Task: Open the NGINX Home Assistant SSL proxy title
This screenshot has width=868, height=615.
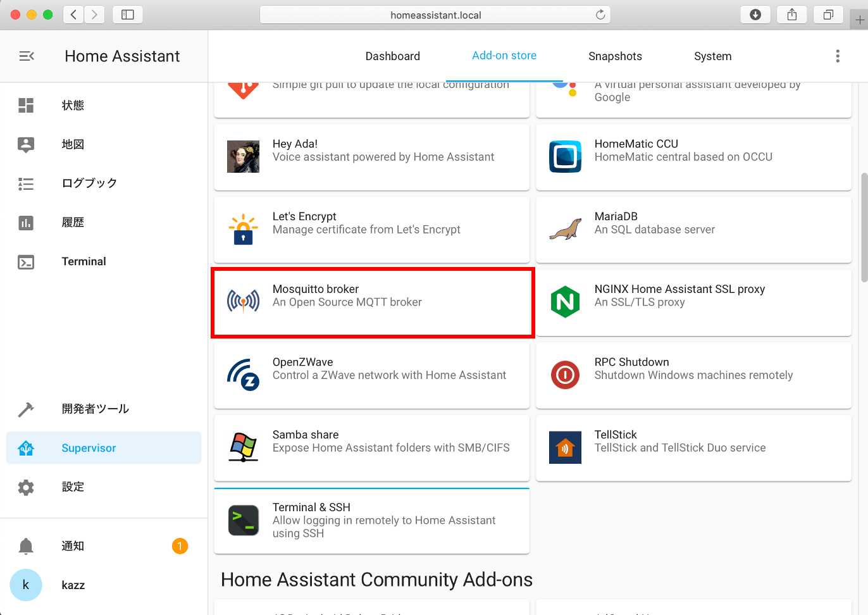Action: (680, 289)
